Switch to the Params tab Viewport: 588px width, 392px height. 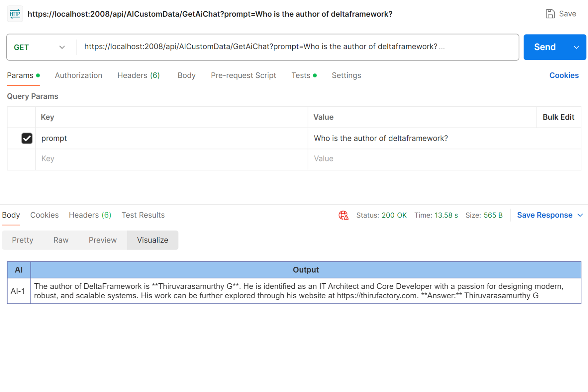tap(23, 75)
